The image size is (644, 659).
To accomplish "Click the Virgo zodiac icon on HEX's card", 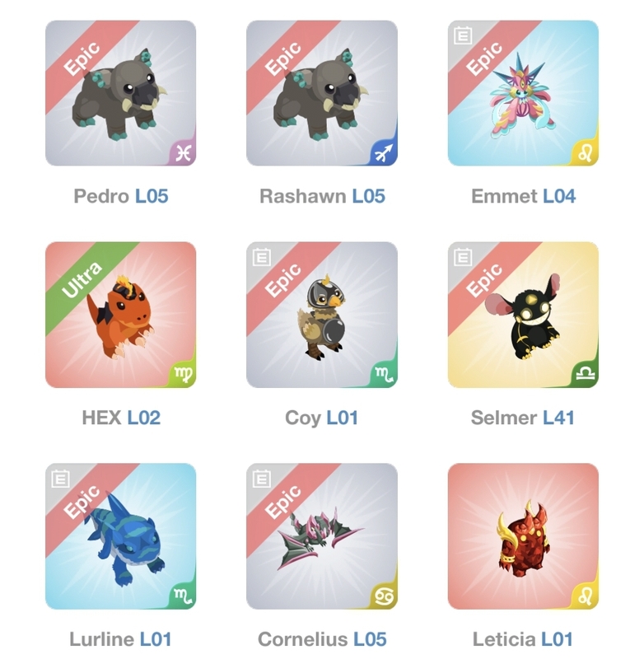I will [x=184, y=374].
